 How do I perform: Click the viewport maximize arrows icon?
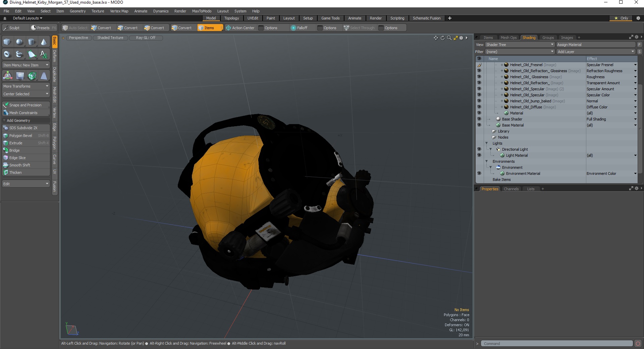[x=455, y=38]
